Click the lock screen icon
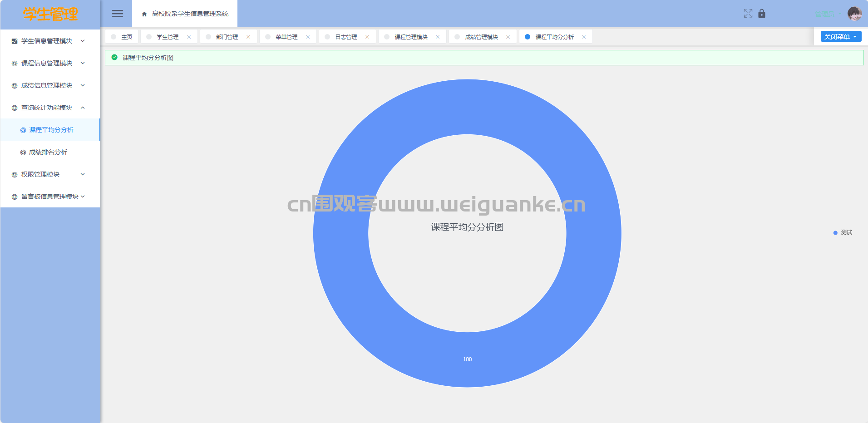 (762, 14)
